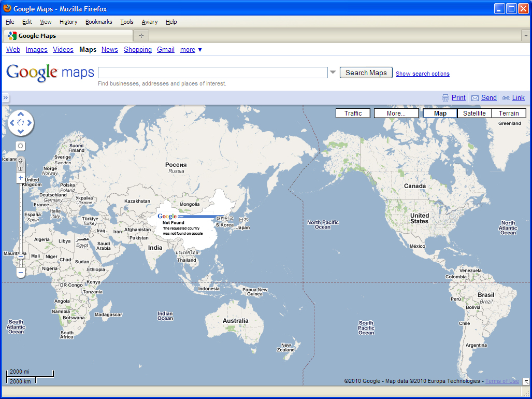Open the History menu

click(68, 22)
